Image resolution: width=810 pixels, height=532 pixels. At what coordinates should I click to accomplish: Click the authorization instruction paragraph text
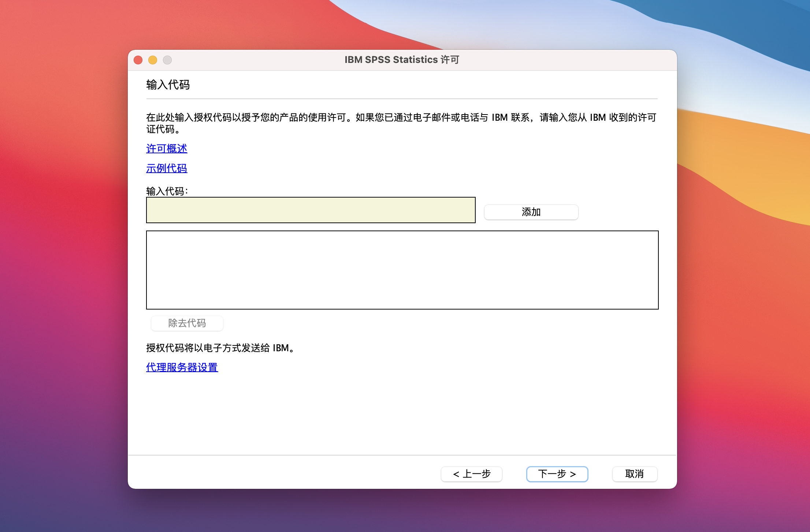coord(366,118)
